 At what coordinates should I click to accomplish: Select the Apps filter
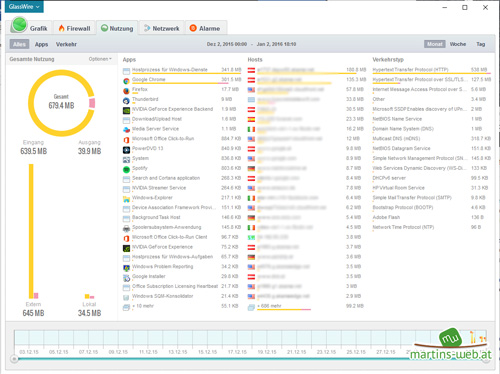point(41,44)
